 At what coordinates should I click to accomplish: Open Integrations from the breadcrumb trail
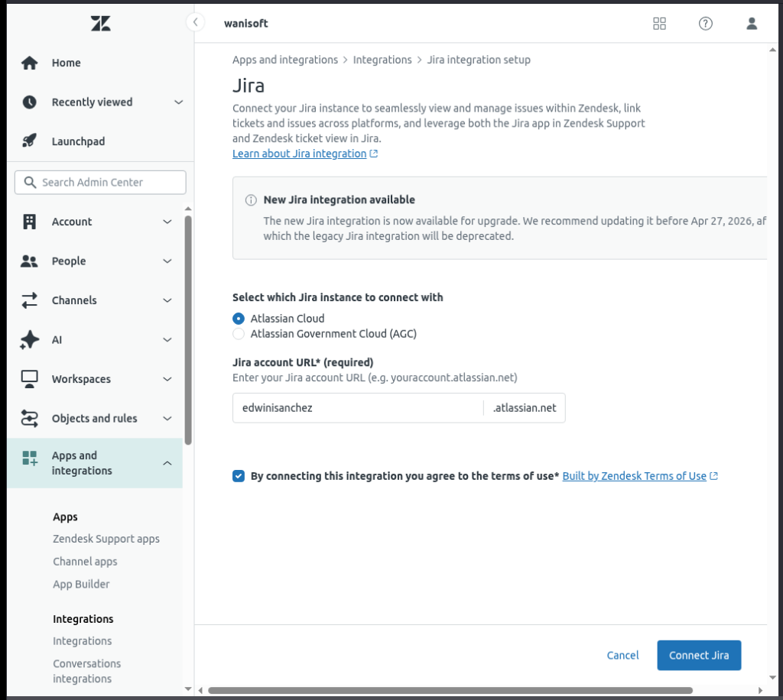[383, 60]
